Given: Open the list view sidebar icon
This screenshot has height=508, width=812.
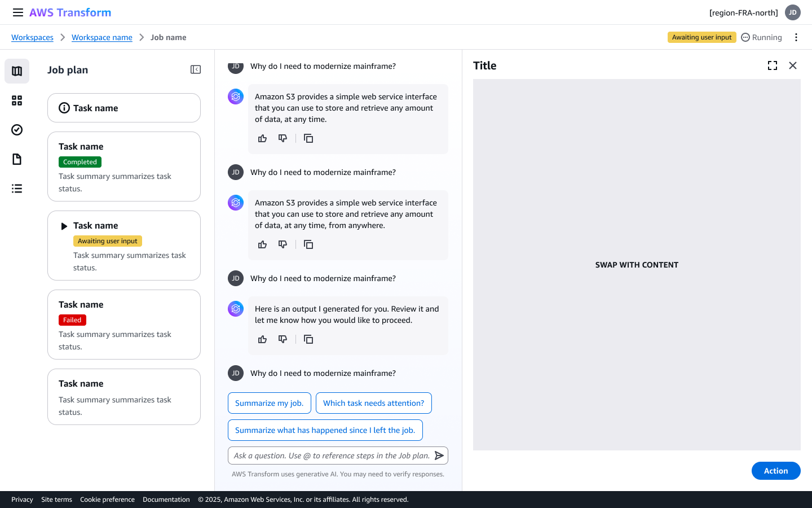Looking at the screenshot, I should pyautogui.click(x=17, y=189).
